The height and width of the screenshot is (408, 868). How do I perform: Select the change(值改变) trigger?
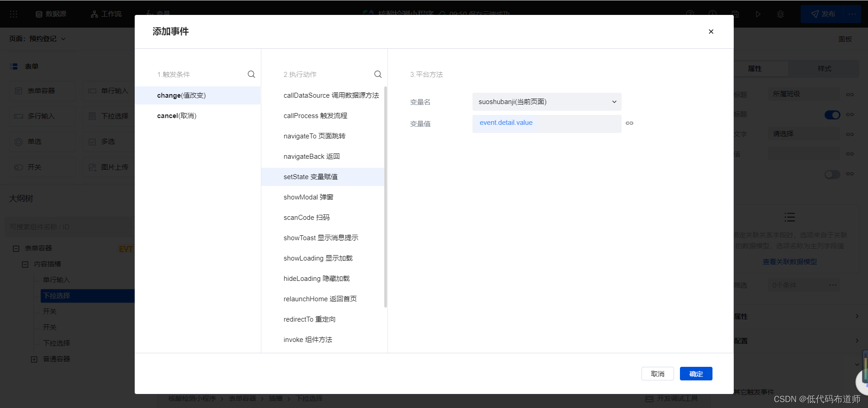[x=198, y=95]
